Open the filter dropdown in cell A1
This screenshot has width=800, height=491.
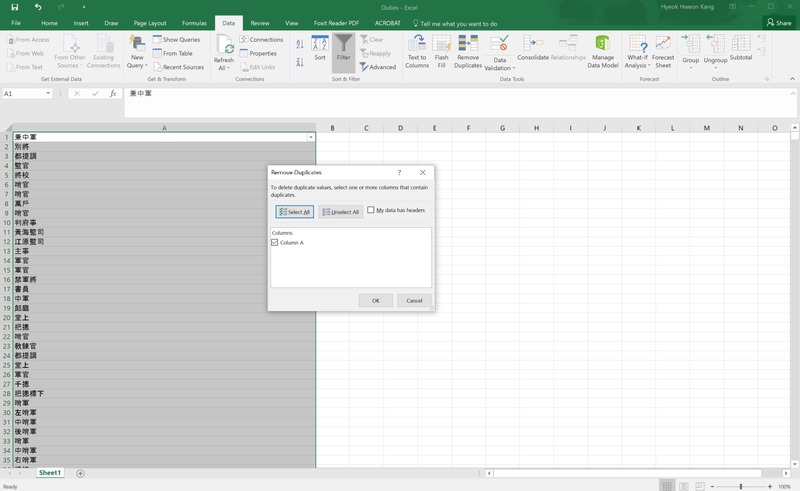point(310,137)
